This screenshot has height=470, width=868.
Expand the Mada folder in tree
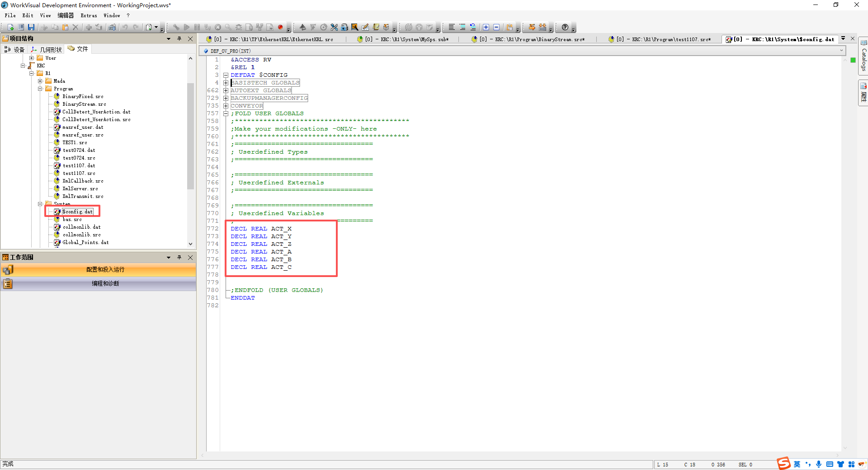tap(40, 81)
